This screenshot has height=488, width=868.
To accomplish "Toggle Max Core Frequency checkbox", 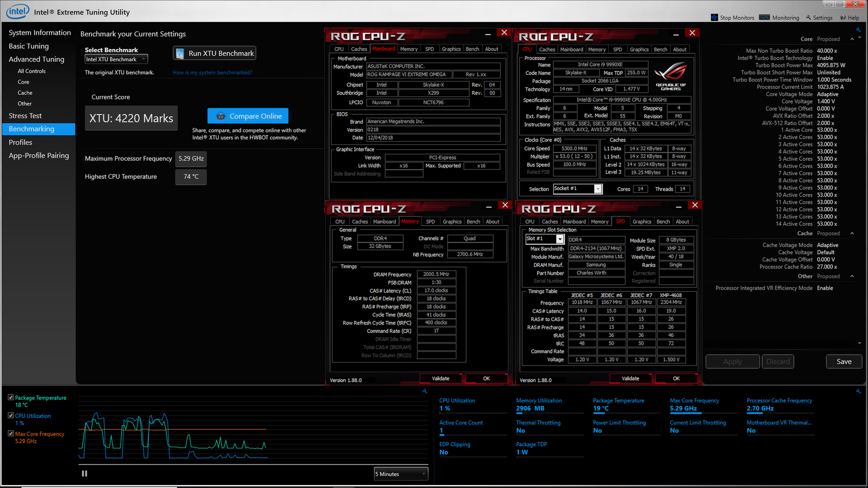I will (x=11, y=433).
